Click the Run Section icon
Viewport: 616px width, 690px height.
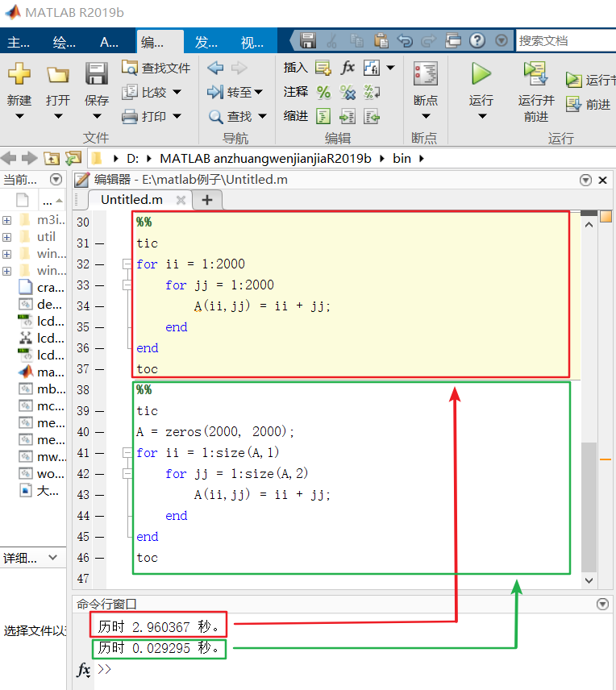click(x=573, y=80)
